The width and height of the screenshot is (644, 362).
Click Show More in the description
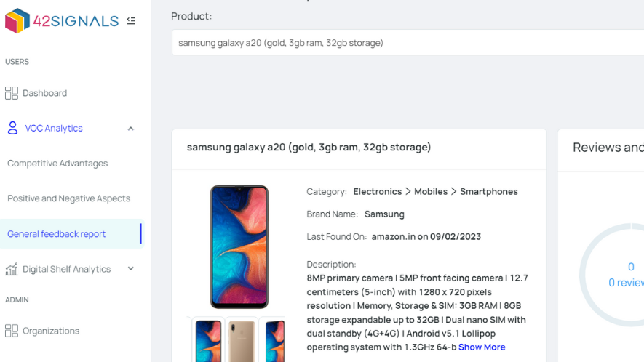pos(482,347)
